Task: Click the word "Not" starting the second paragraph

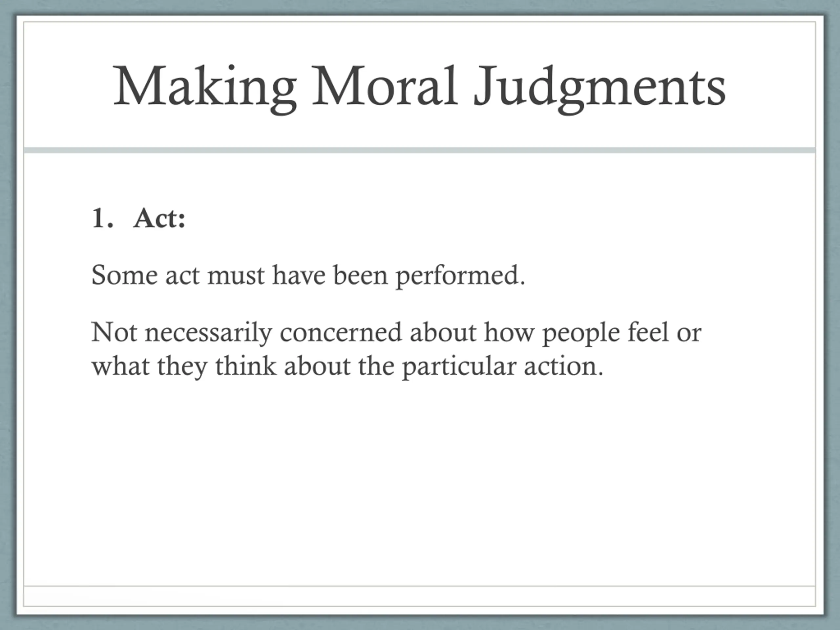Action: (114, 332)
